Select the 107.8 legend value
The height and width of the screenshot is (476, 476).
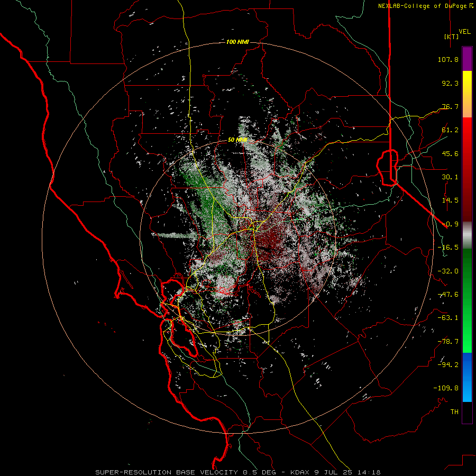(x=448, y=59)
